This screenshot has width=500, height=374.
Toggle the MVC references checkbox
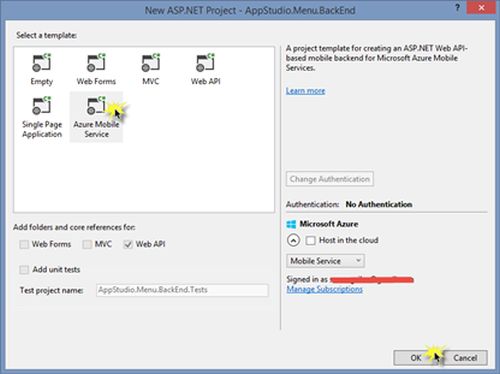[87, 244]
